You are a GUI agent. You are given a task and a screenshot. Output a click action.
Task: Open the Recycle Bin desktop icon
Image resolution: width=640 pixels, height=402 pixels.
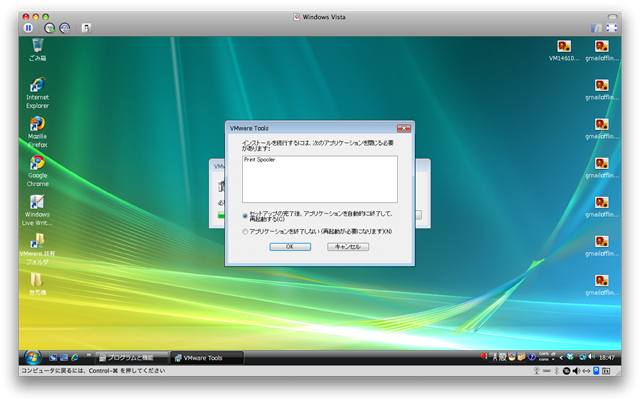[38, 49]
